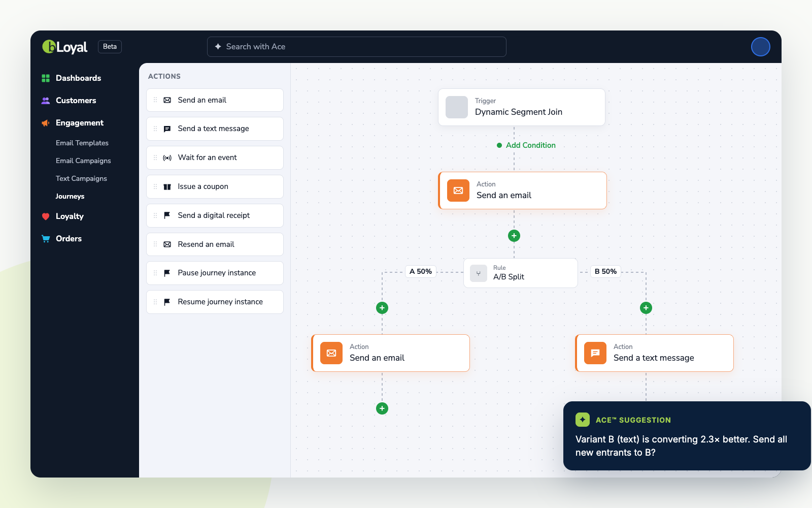Select the Journeys submenu item

[70, 197]
